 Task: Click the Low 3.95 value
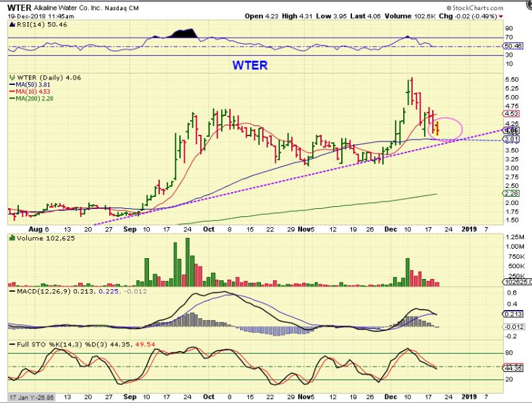coord(331,16)
